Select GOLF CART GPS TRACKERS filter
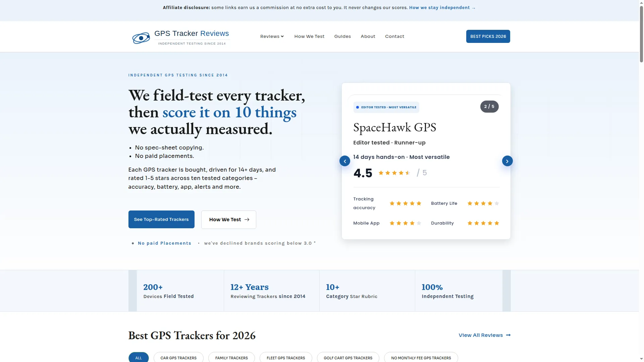Screen dimensions: 644x362 click(348, 358)
